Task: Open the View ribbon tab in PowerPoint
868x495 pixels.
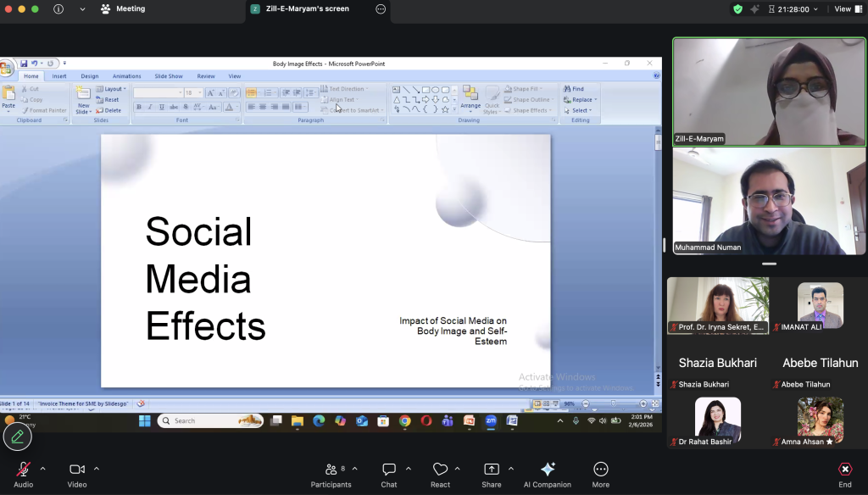Action: [x=235, y=76]
